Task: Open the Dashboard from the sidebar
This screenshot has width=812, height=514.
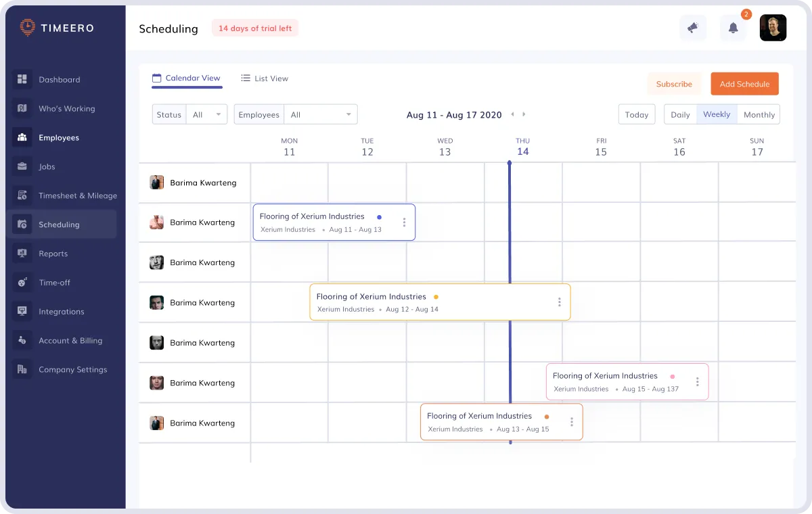Action: [x=60, y=79]
